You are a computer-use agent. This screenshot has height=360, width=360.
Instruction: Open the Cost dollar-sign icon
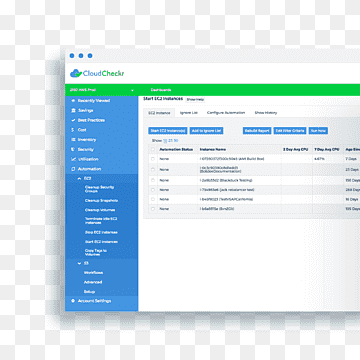click(x=73, y=130)
